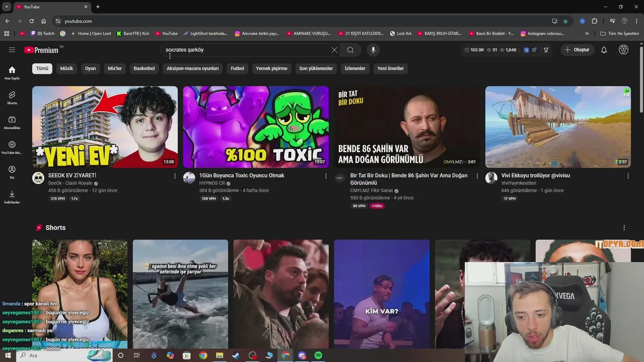Visit CMYLMZ Fikir Sanat channel link
The height and width of the screenshot is (362, 644).
tap(371, 191)
